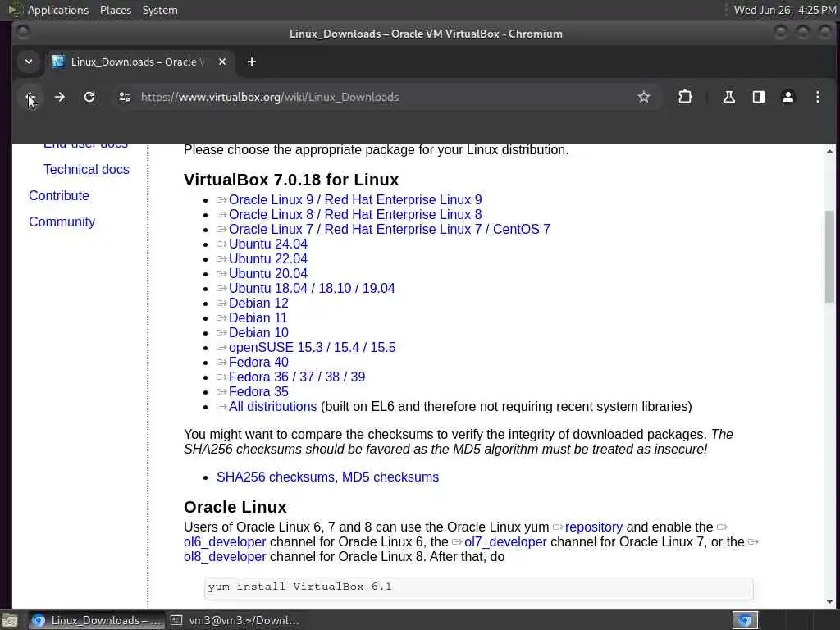
Task: Download the Ubuntu 20.04 package
Action: pyautogui.click(x=268, y=273)
